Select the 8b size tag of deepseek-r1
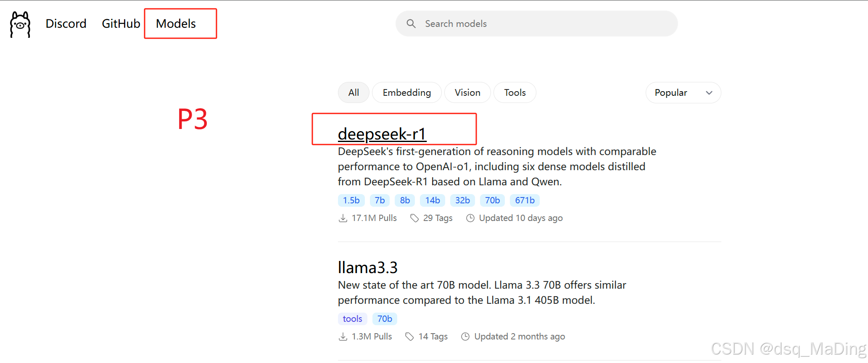 (x=405, y=200)
